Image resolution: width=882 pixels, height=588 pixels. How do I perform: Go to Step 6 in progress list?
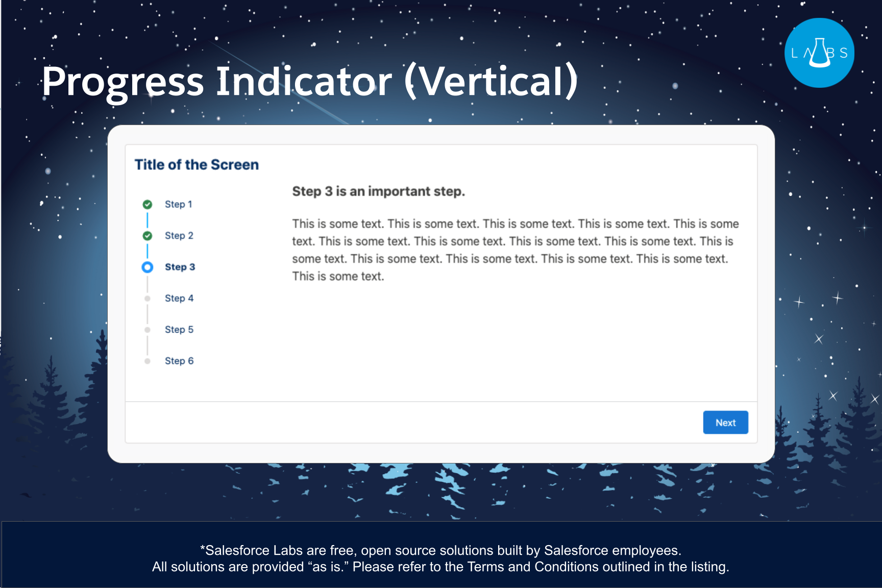(179, 361)
